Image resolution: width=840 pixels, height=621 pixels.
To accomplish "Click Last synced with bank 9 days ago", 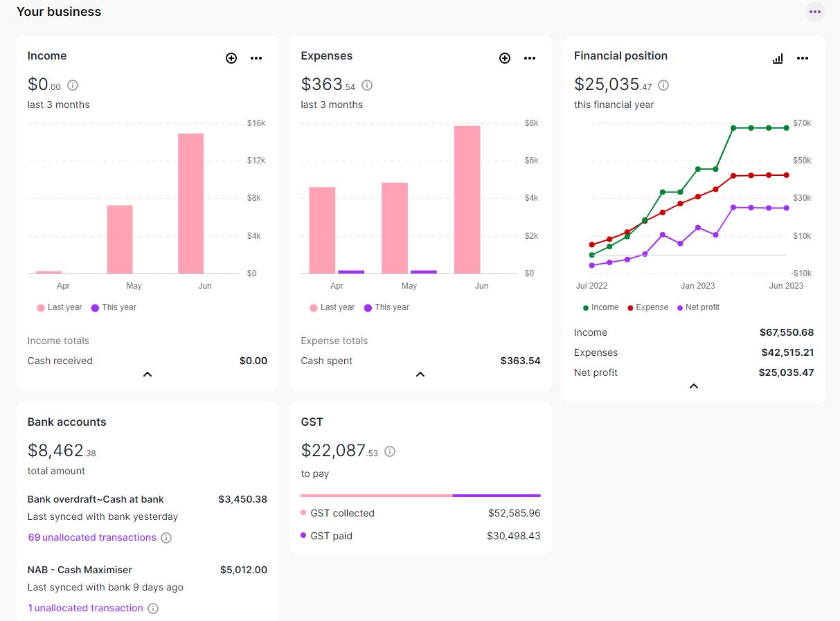I will point(105,587).
